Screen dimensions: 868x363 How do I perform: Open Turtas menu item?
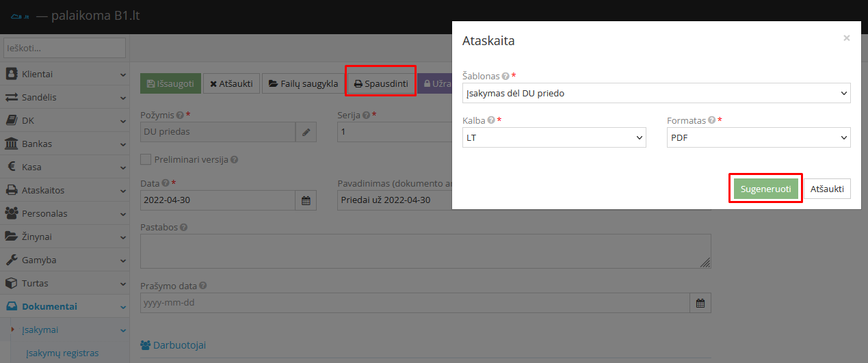click(x=64, y=283)
